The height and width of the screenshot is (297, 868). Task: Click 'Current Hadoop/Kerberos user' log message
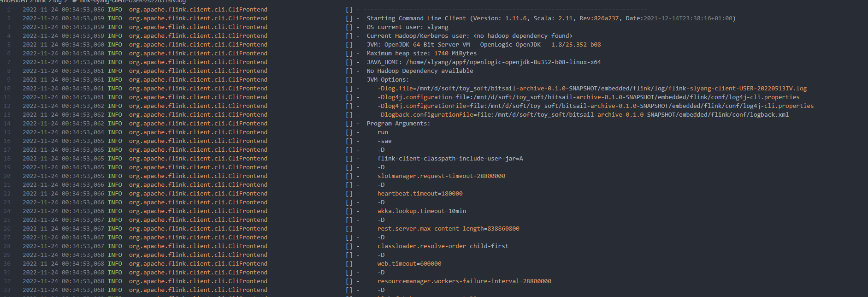469,36
